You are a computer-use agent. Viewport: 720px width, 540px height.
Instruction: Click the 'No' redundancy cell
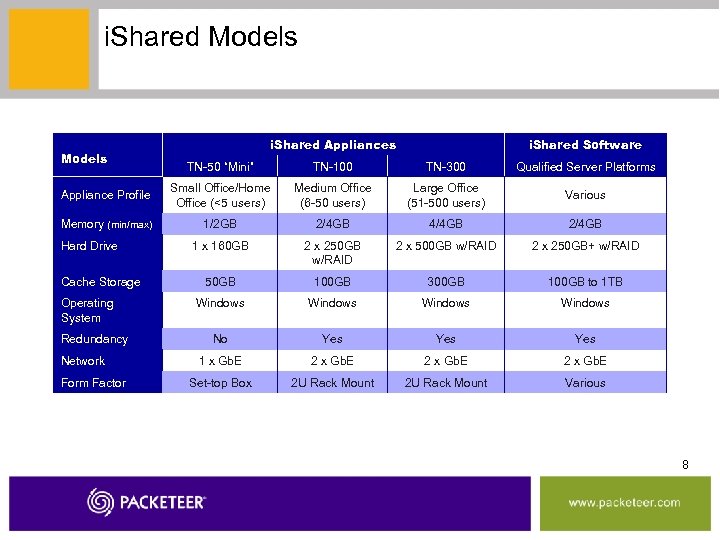pyautogui.click(x=220, y=339)
